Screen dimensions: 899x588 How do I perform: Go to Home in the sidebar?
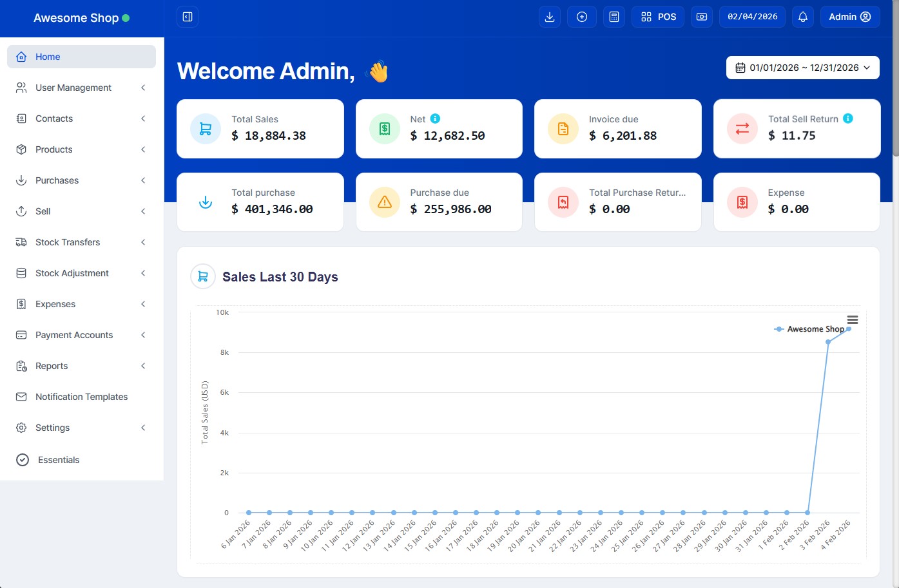click(x=81, y=57)
